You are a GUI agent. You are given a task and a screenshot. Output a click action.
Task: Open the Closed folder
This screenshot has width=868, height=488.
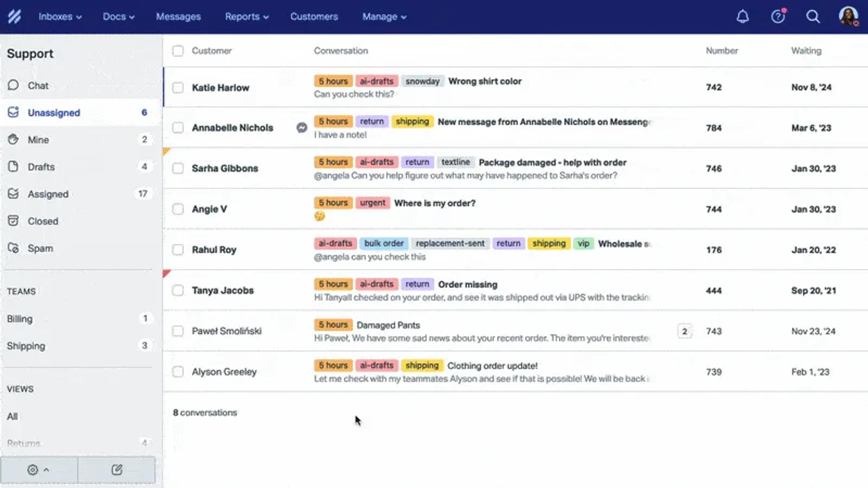pos(81,221)
